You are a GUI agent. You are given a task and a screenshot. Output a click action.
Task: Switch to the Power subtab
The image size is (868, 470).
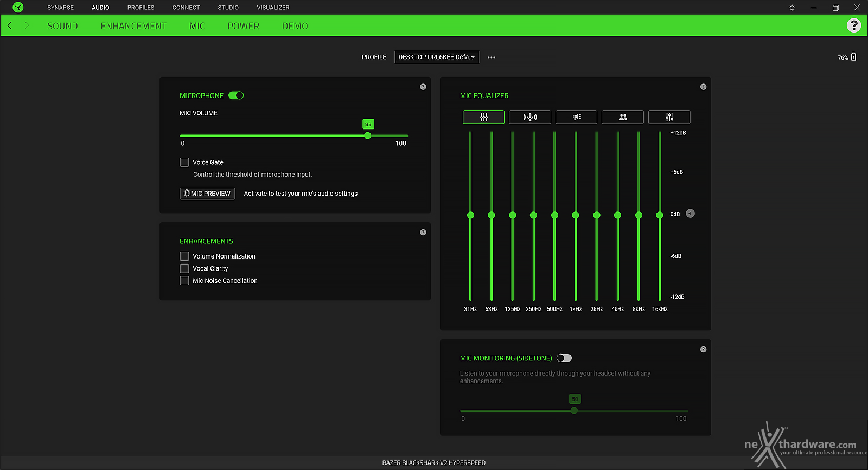(x=244, y=26)
